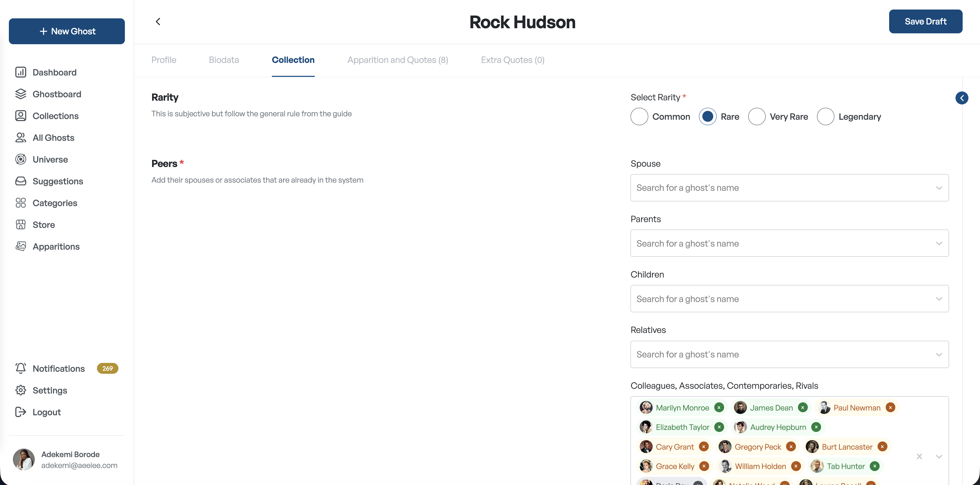Select the Very Rare rarity option
This screenshot has height=485, width=980.
click(757, 117)
